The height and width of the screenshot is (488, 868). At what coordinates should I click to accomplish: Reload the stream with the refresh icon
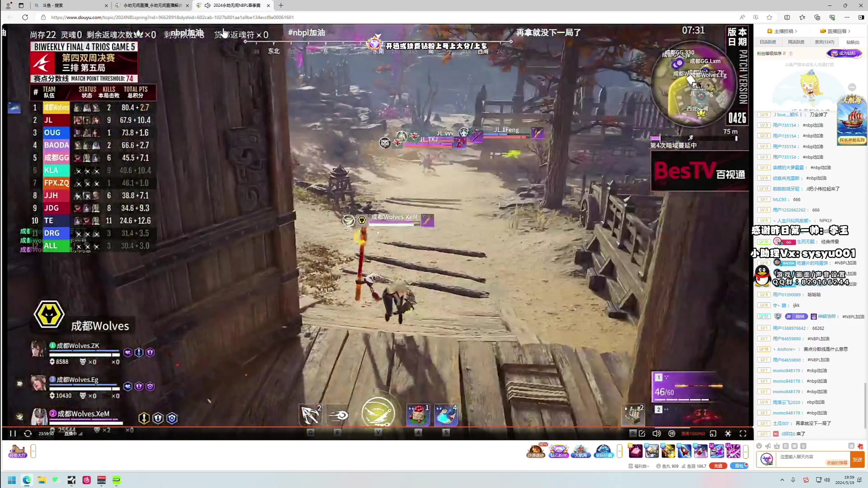[28, 433]
